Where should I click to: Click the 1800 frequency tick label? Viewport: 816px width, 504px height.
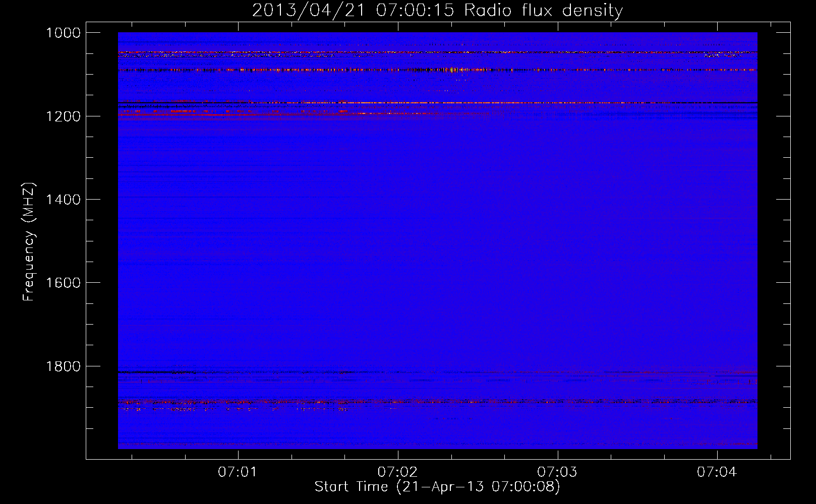pos(63,366)
